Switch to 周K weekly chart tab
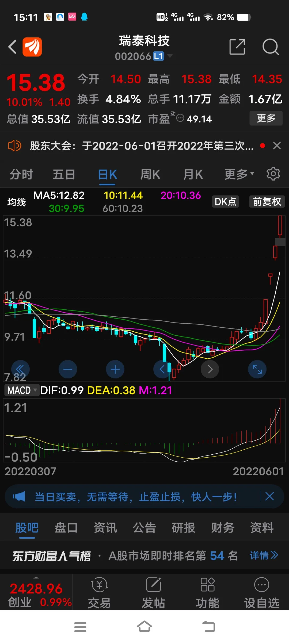Screen dimensions: 289x644 (x=150, y=174)
